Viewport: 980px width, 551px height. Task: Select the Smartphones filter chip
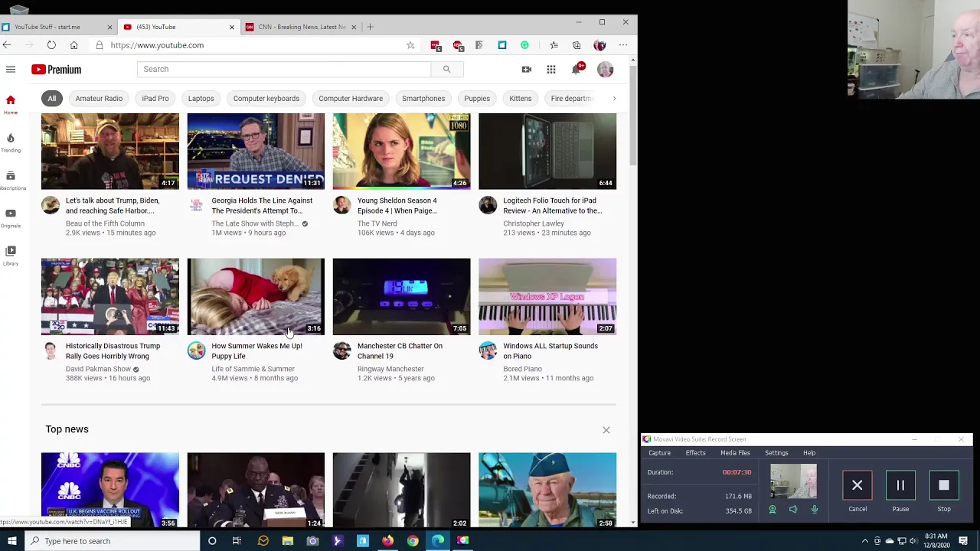pyautogui.click(x=423, y=99)
